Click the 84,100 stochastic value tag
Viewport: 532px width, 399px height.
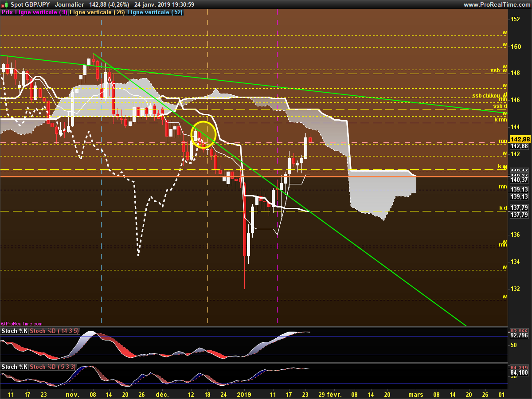[519, 372]
